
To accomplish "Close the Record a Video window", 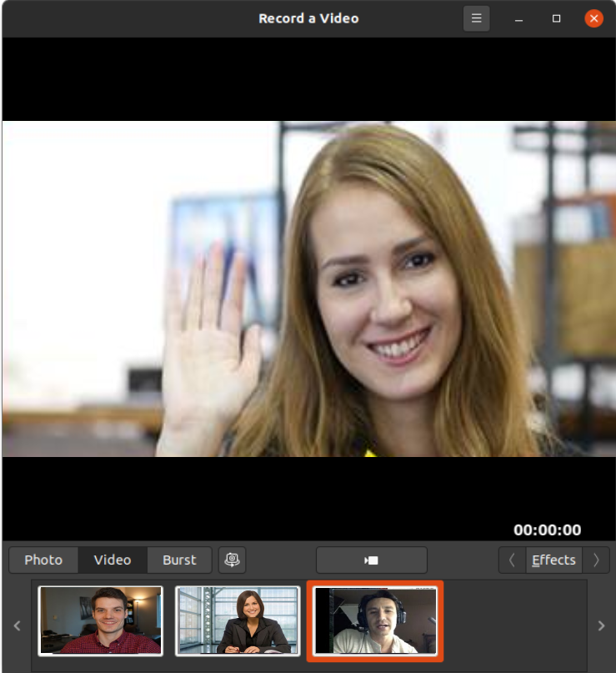I will (x=593, y=18).
